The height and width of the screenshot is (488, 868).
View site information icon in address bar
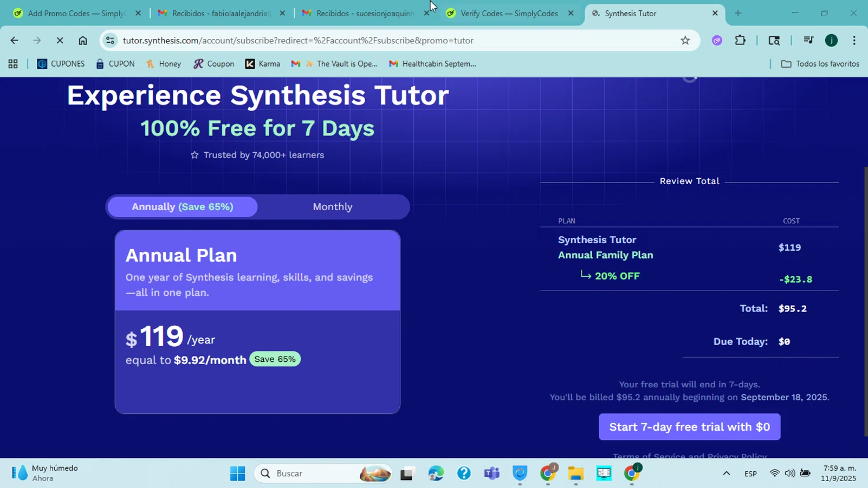(110, 41)
